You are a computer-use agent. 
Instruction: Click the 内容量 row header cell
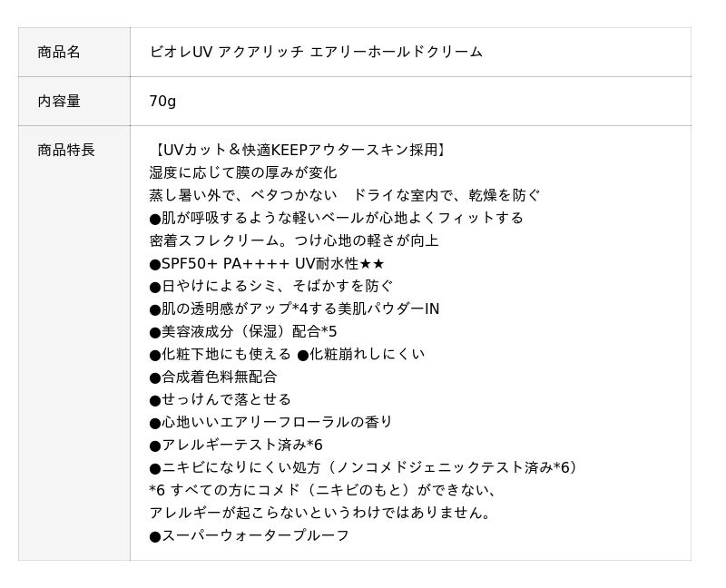coord(59,101)
